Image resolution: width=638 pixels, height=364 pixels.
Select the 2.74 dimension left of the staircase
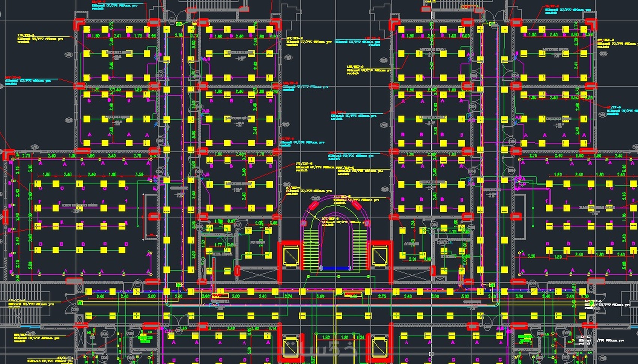point(288,296)
